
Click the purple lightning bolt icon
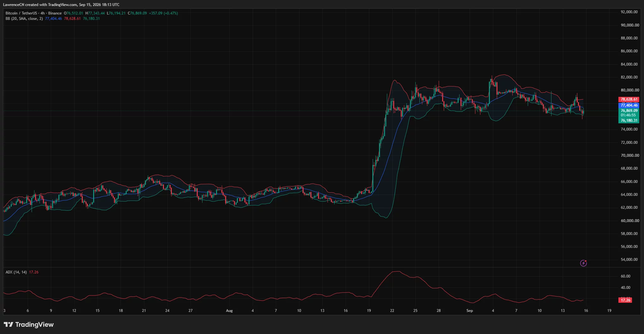point(583,263)
